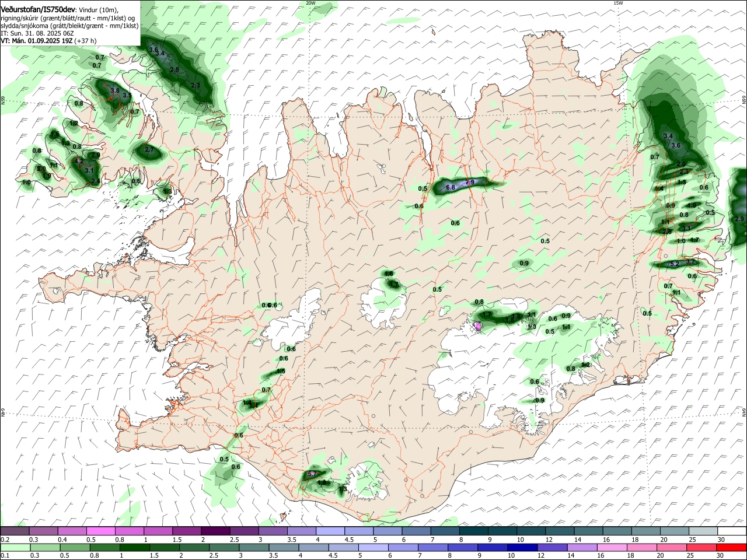
Task: Pick the darkest green 1–1.5 rain legend swatch
Action: pos(134,547)
